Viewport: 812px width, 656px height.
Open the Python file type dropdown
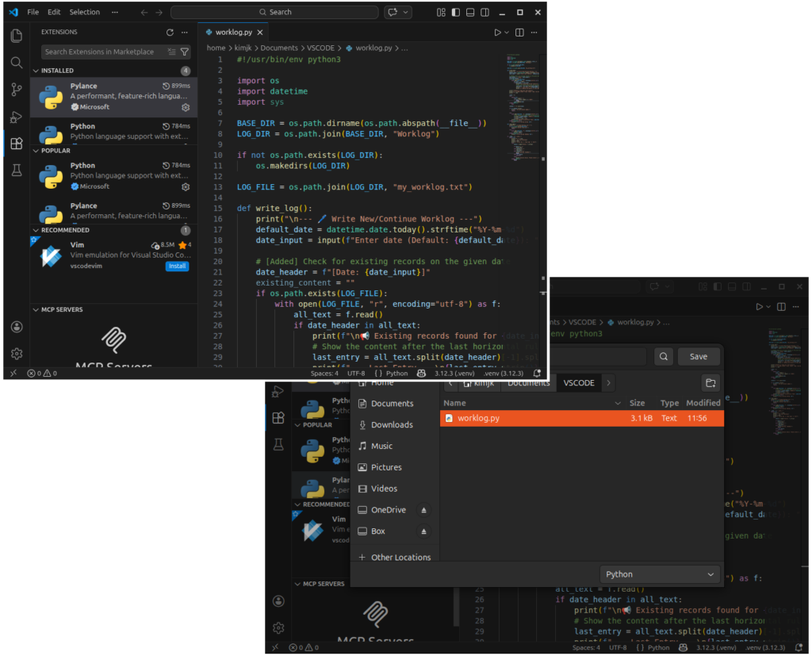(660, 574)
